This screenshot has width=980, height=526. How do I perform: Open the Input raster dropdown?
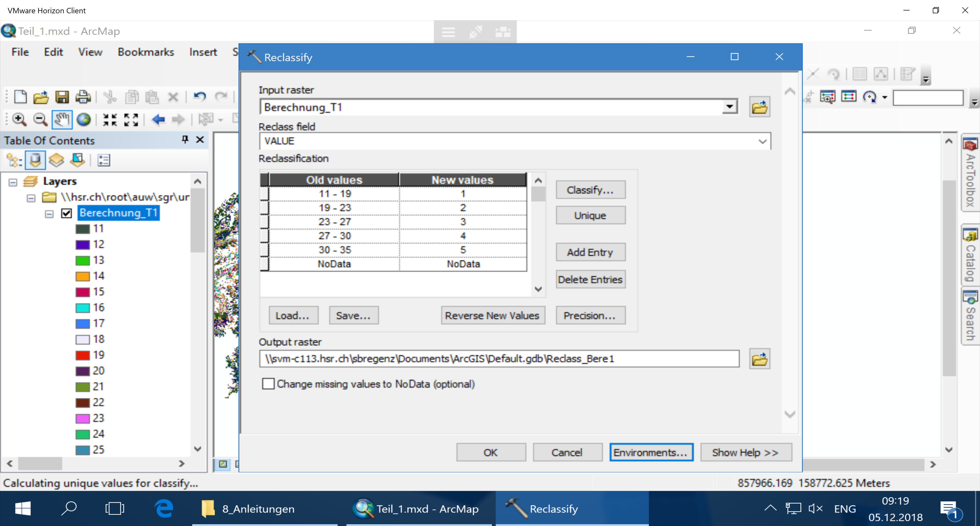point(729,107)
